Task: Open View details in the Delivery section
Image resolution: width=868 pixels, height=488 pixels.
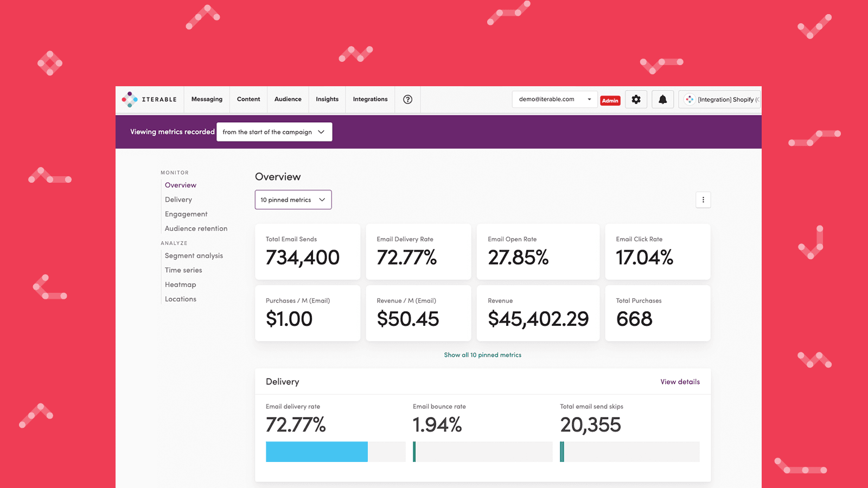Action: pyautogui.click(x=680, y=381)
